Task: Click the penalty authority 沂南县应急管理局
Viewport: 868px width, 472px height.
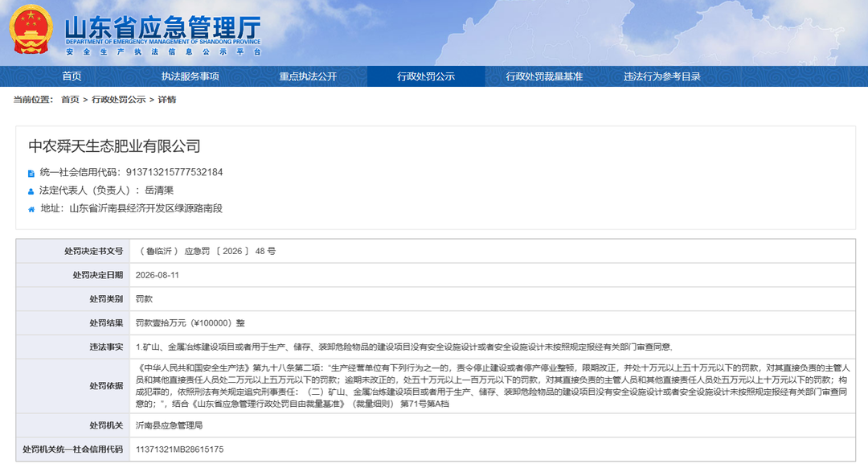Action: pos(169,425)
